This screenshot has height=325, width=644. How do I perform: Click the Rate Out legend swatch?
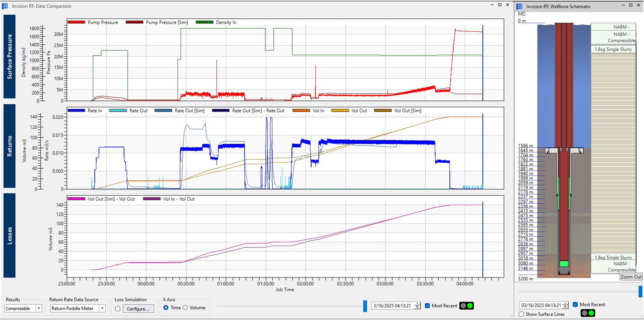click(x=118, y=110)
